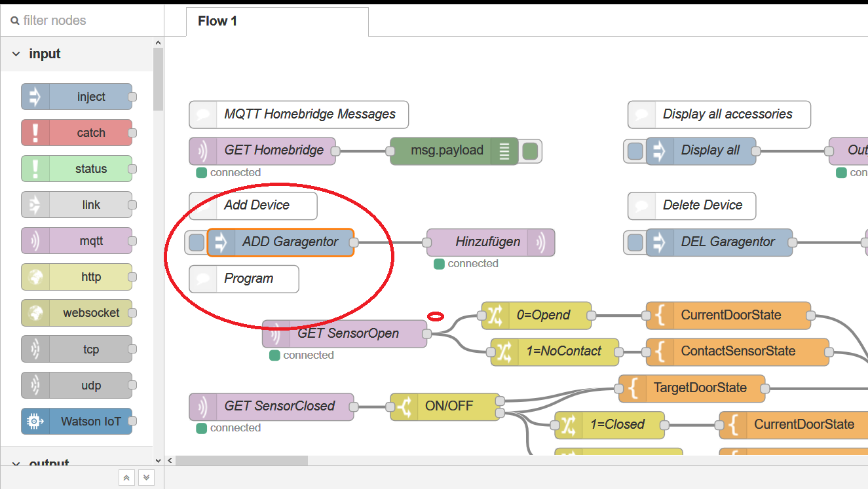This screenshot has width=868, height=489.
Task: Select the http input node
Action: coord(77,277)
